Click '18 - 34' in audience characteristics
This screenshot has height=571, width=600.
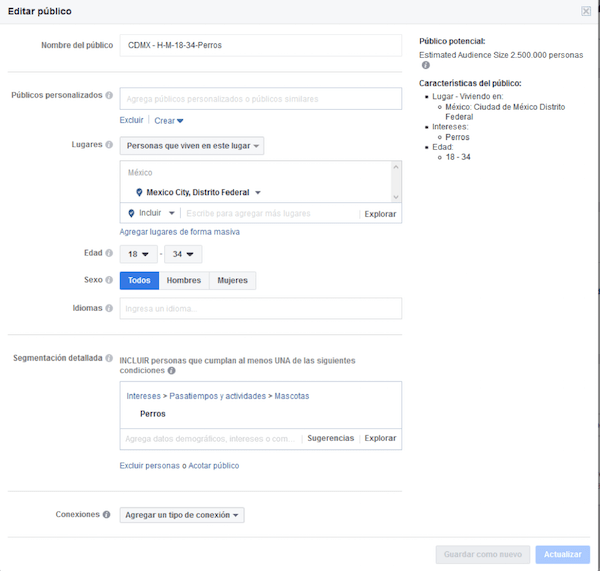pos(458,157)
